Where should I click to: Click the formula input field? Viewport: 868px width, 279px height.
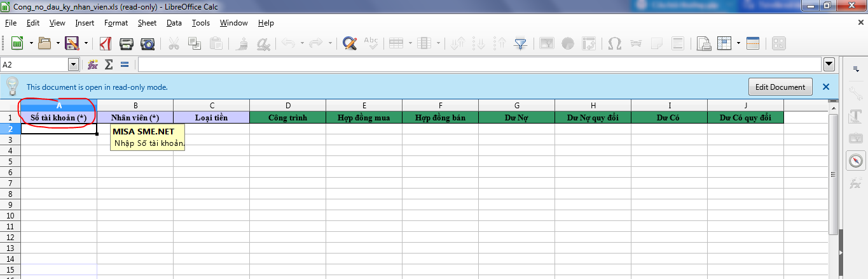coord(477,64)
